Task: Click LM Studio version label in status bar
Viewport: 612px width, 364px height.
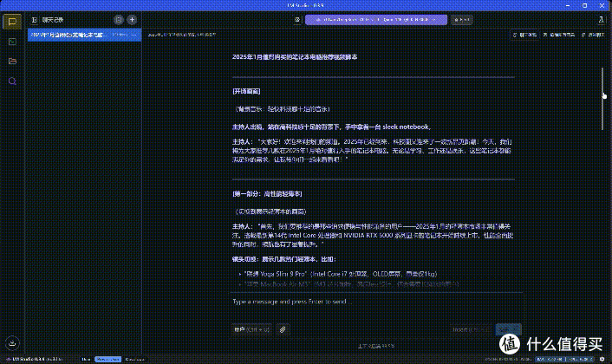Action: [x=34, y=360]
